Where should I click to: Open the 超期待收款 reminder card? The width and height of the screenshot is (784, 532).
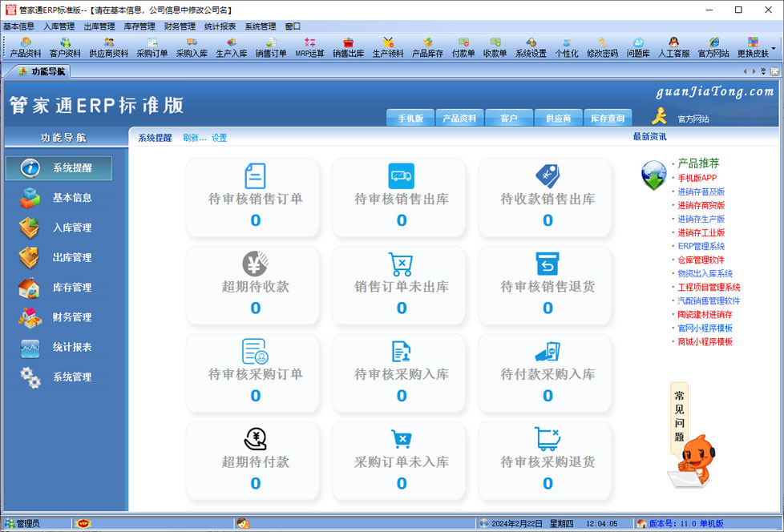256,285
